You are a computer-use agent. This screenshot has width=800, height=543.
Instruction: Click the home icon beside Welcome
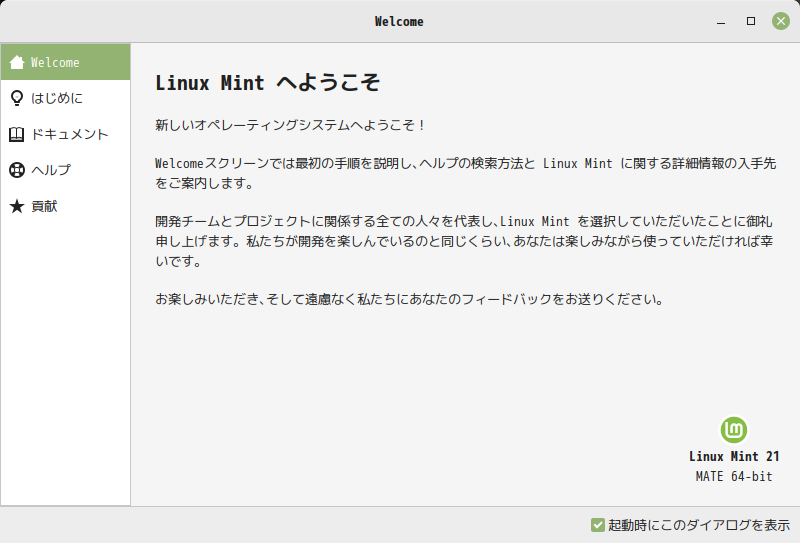(17, 62)
